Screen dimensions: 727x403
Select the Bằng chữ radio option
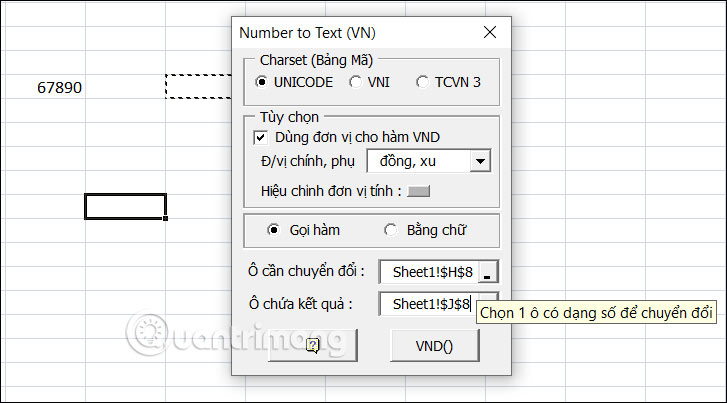[x=390, y=230]
